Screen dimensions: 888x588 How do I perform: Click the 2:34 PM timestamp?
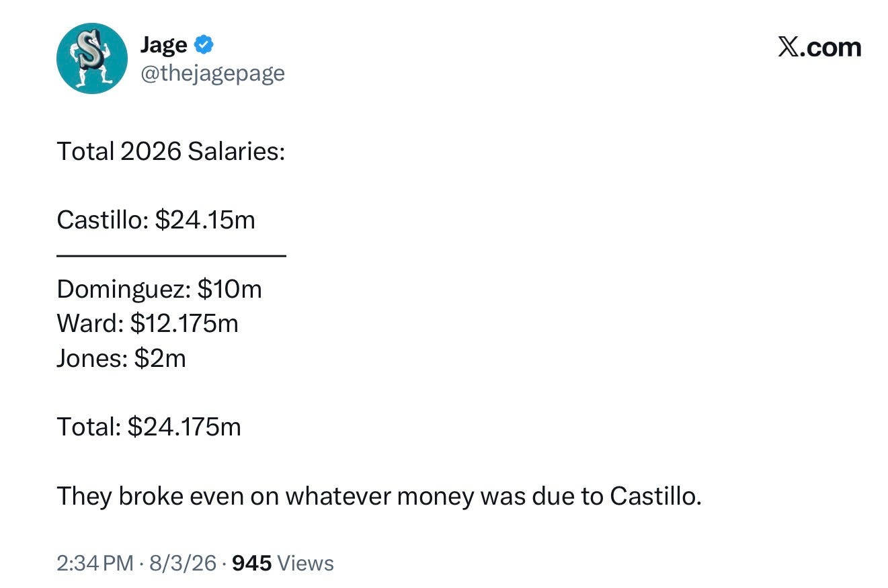pyautogui.click(x=95, y=562)
